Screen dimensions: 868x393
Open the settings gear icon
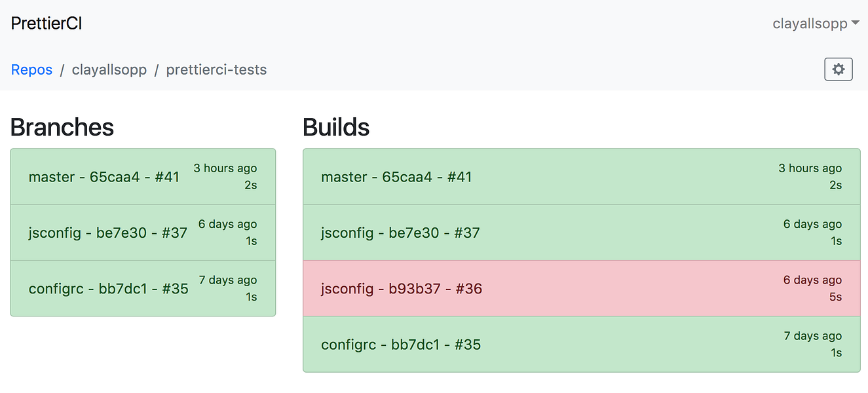click(838, 69)
